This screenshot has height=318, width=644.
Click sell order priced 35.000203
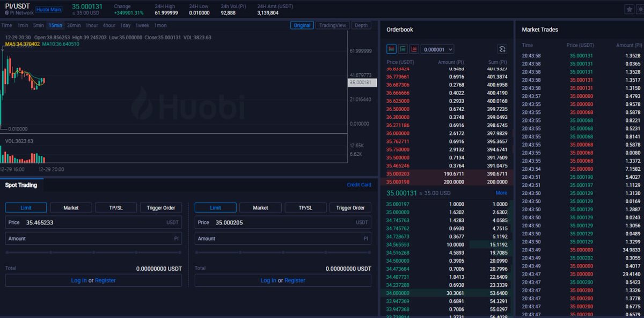coord(447,174)
